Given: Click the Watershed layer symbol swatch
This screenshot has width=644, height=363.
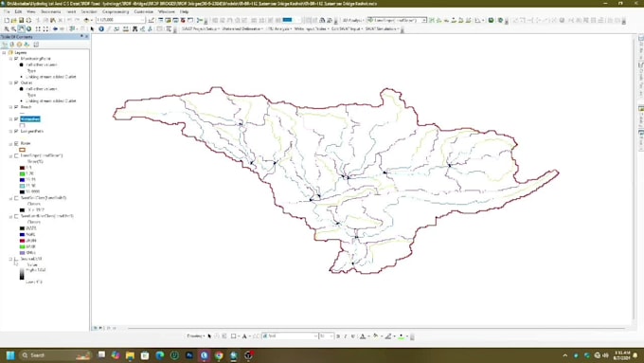Looking at the screenshot, I should [x=22, y=125].
